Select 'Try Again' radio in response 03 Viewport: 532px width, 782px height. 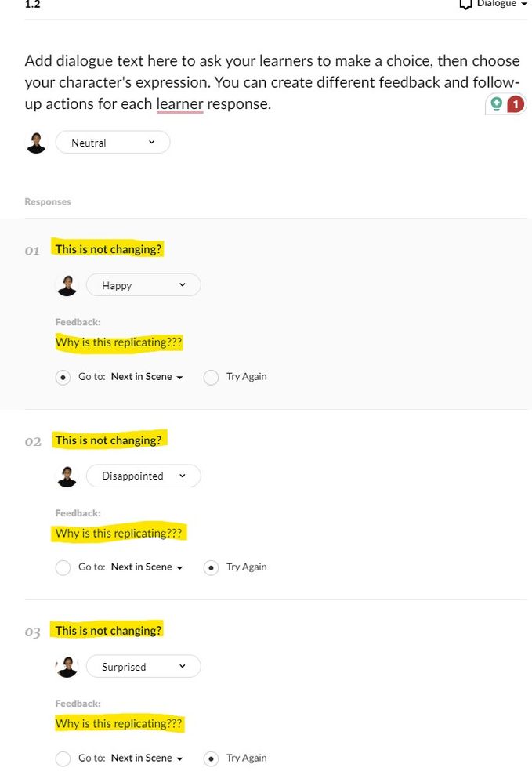point(211,758)
